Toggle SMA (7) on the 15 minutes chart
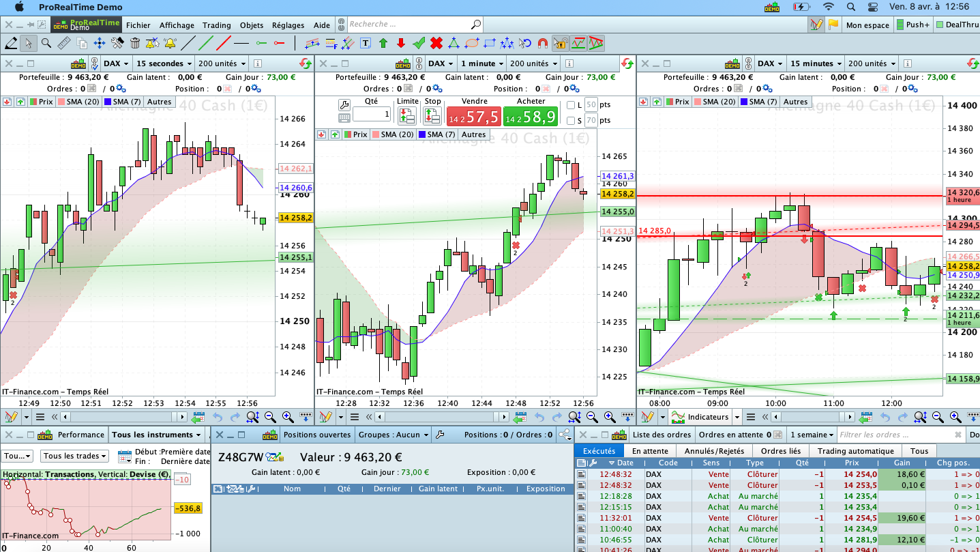 pos(758,102)
